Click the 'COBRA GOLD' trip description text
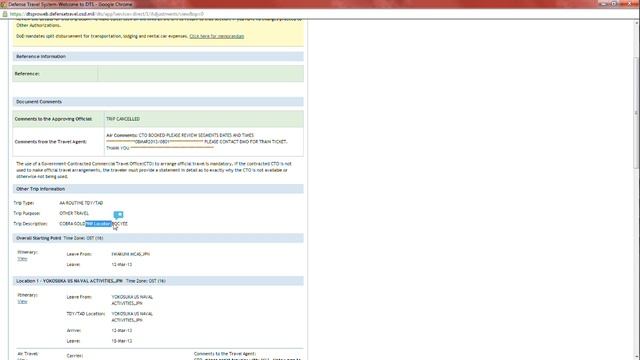This screenshot has width=640, height=360. point(72,224)
